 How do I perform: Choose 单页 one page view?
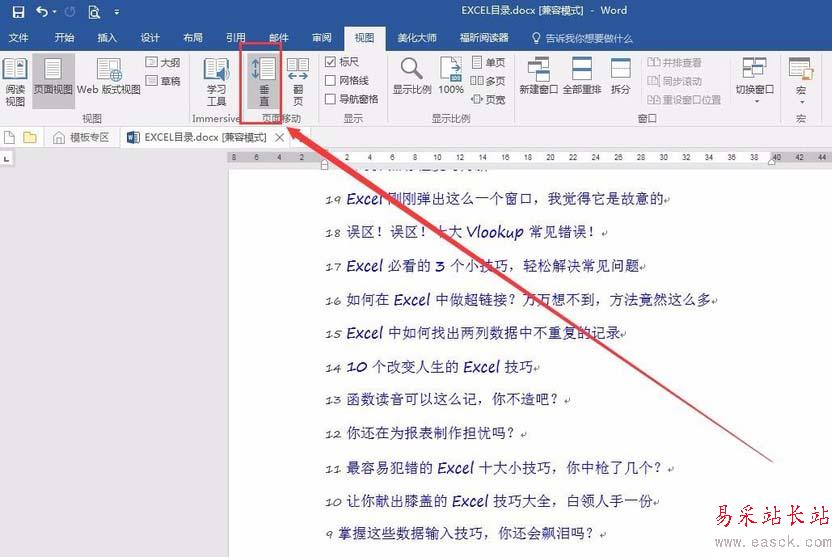tap(488, 63)
